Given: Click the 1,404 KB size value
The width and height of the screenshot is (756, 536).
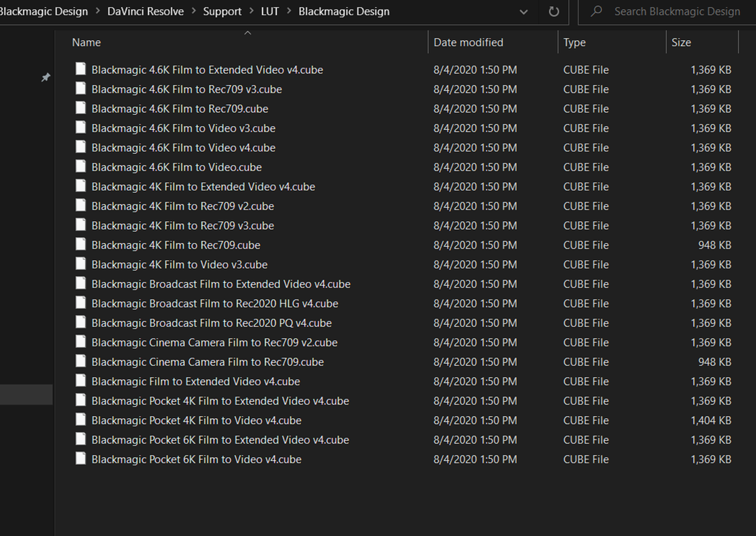Looking at the screenshot, I should pyautogui.click(x=711, y=420).
